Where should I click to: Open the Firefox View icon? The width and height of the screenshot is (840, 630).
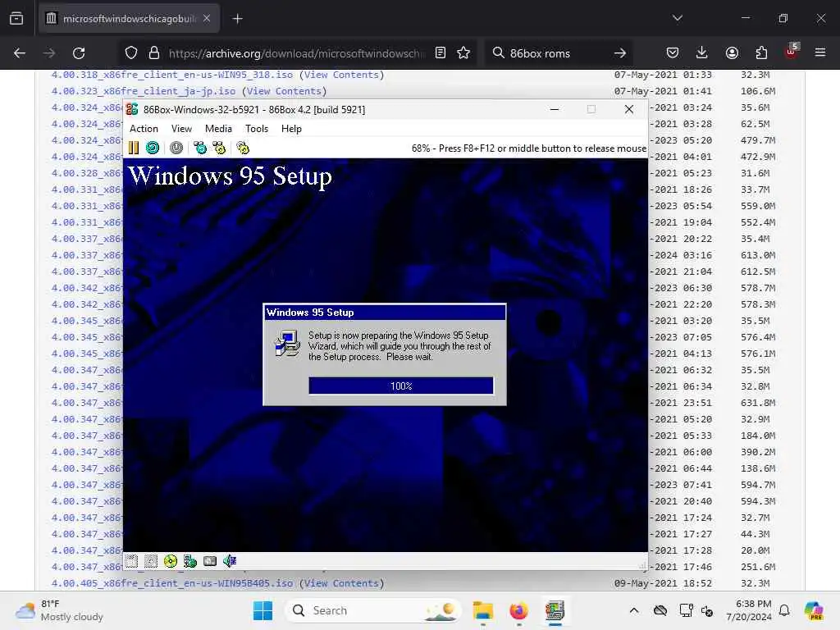click(x=16, y=18)
